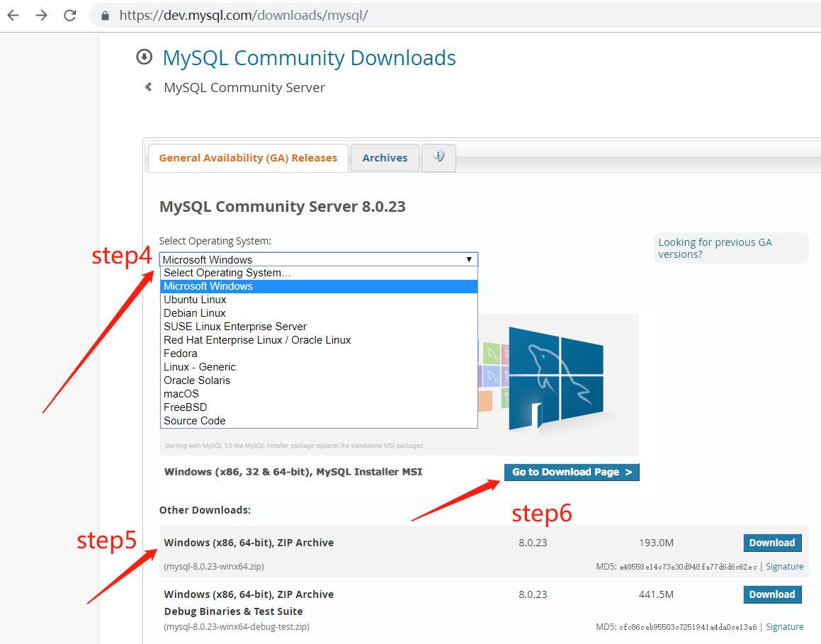821x644 pixels.
Task: Select Linux - Generic option
Action: point(319,367)
